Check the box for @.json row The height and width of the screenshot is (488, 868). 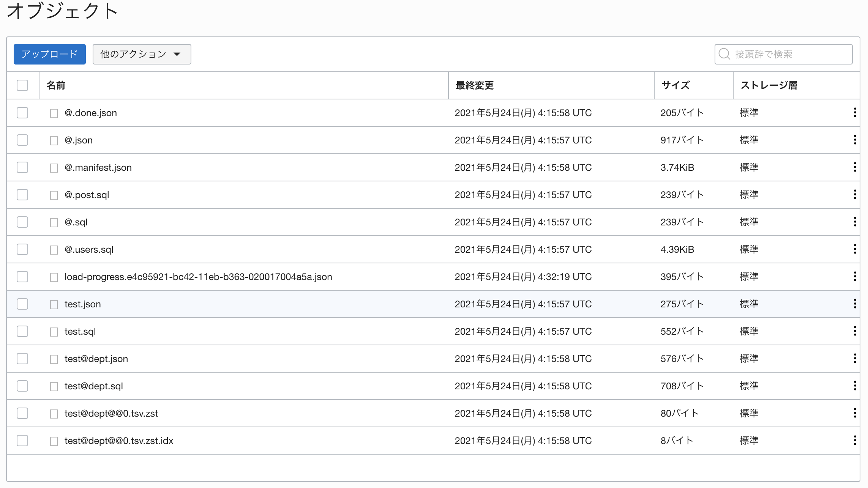pyautogui.click(x=22, y=140)
